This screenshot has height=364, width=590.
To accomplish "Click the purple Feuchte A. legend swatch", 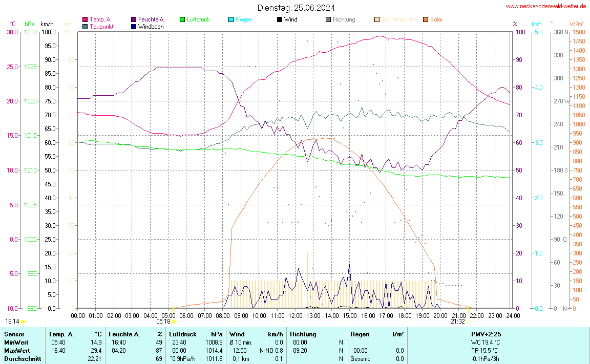I will (x=134, y=19).
